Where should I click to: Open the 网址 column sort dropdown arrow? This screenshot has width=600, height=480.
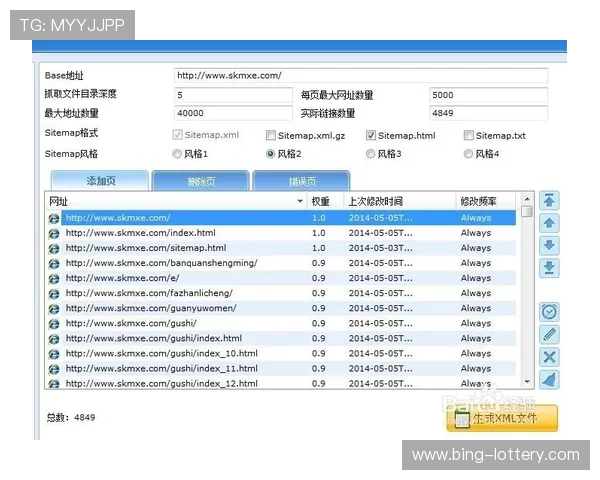pos(300,201)
